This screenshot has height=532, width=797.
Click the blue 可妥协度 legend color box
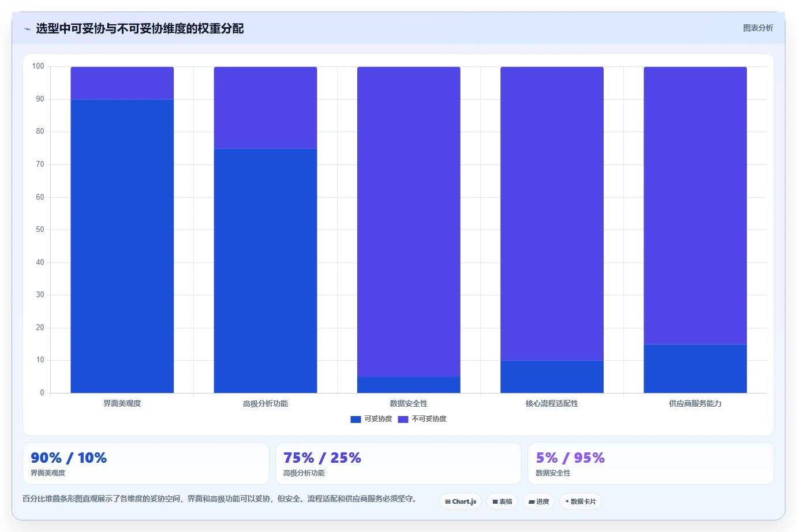(356, 419)
